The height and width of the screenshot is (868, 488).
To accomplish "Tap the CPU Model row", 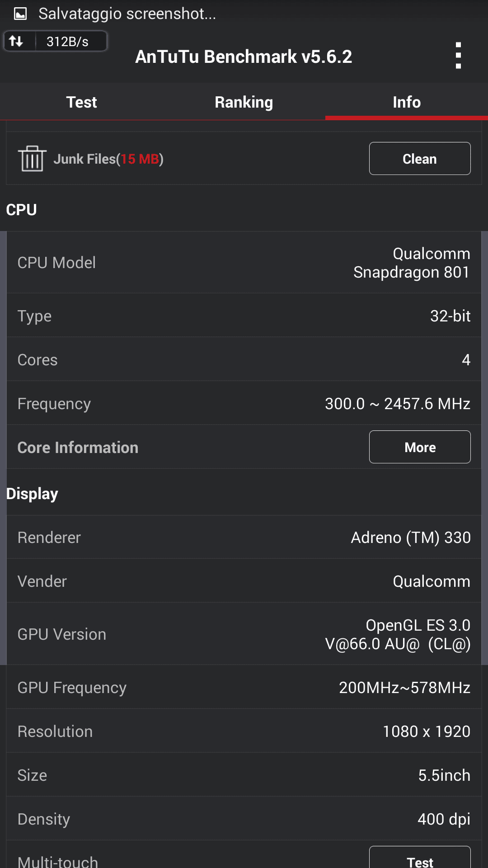I will [244, 263].
